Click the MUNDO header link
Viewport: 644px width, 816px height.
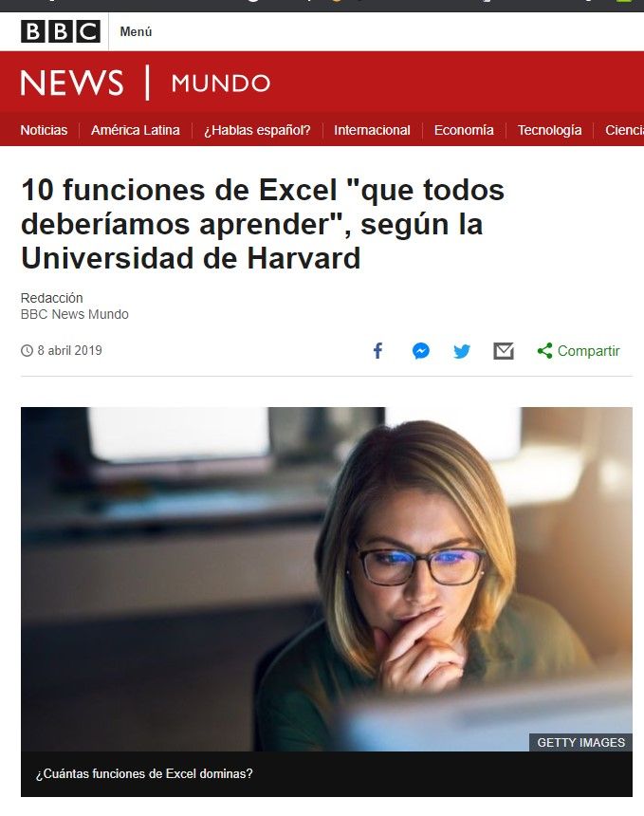[x=221, y=83]
